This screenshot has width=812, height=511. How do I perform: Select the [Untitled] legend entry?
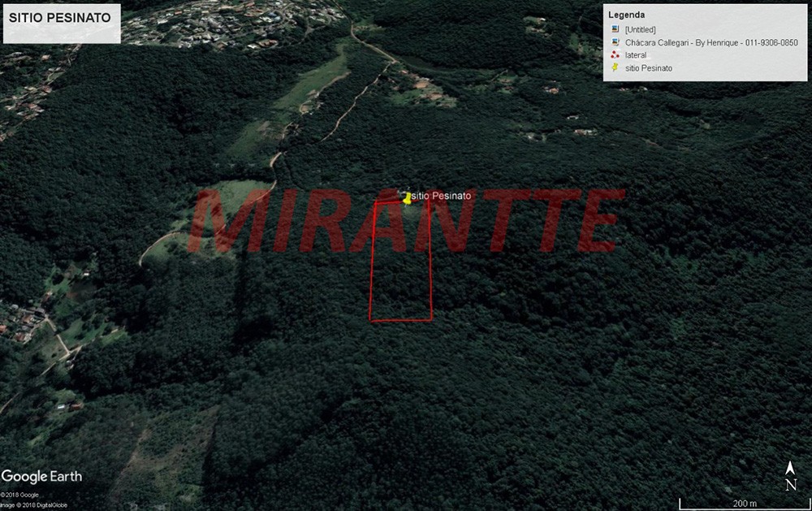click(641, 30)
